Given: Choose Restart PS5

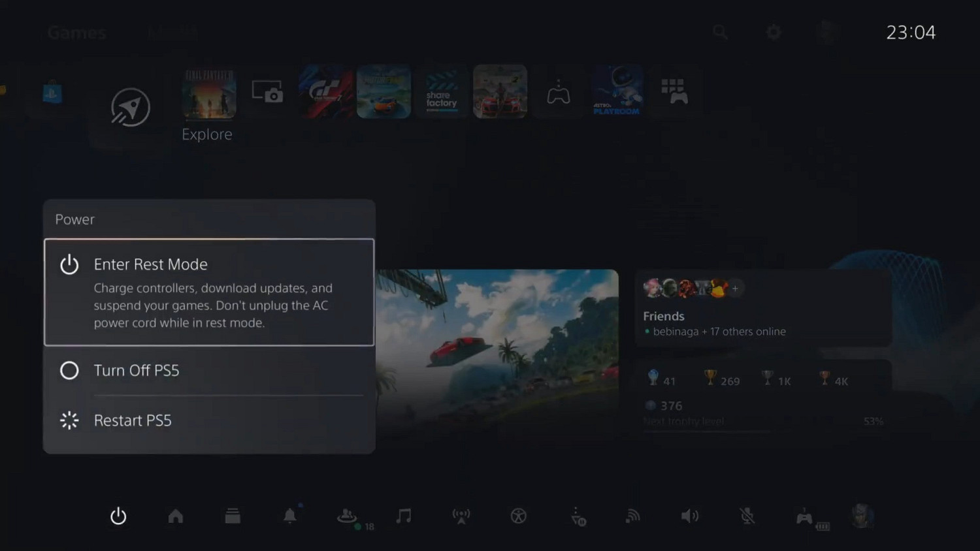Looking at the screenshot, I should click(209, 420).
